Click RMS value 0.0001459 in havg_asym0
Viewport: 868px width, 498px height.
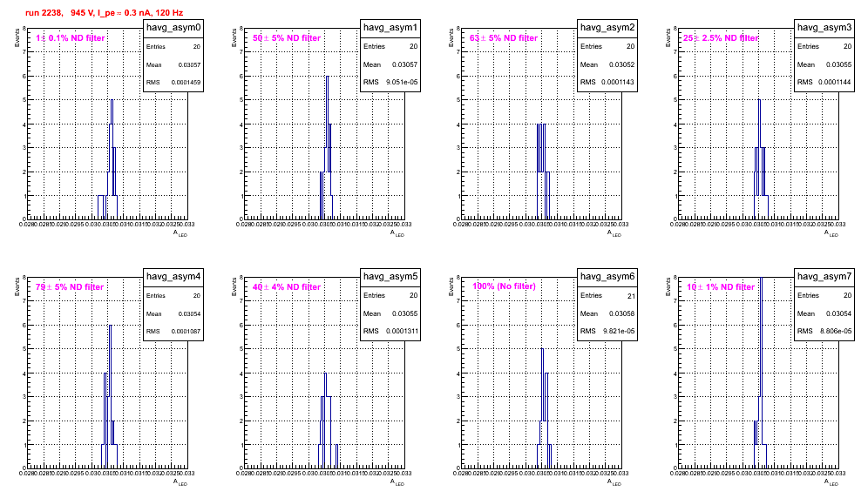pyautogui.click(x=186, y=83)
